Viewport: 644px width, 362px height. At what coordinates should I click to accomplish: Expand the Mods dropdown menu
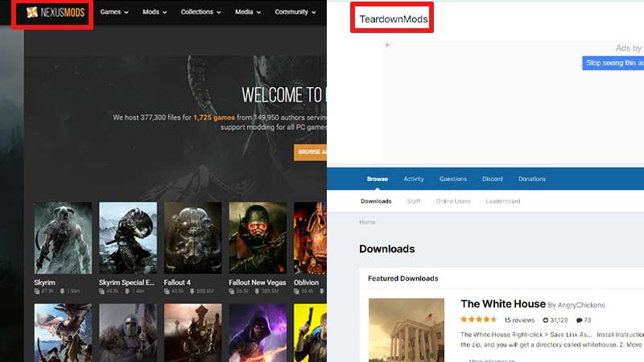pyautogui.click(x=155, y=12)
